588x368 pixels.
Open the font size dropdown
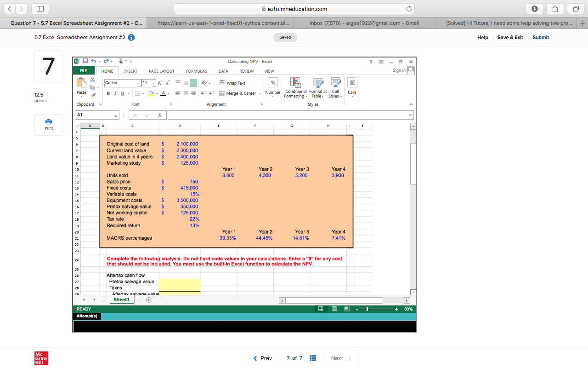(153, 84)
